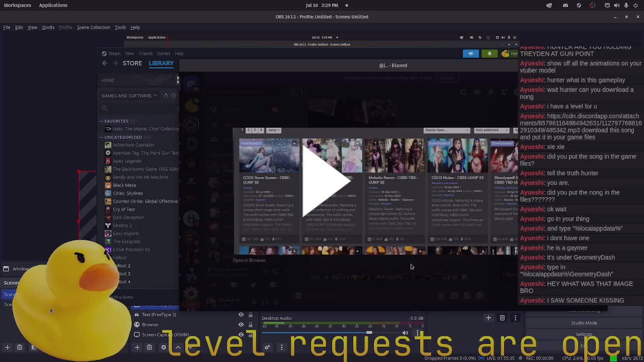Viewport: 644px width, 362px height.
Task: Collapse the Favorites category
Action: [101, 121]
